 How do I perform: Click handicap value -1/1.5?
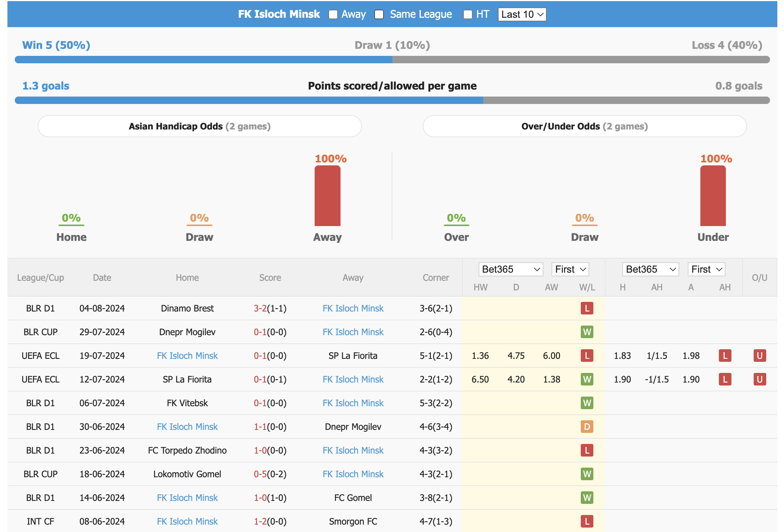pos(657,379)
